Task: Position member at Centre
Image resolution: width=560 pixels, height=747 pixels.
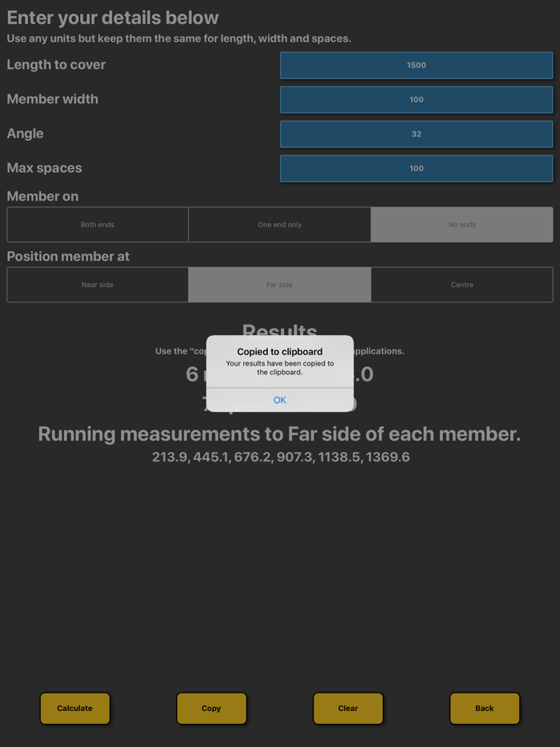Action: tap(462, 285)
